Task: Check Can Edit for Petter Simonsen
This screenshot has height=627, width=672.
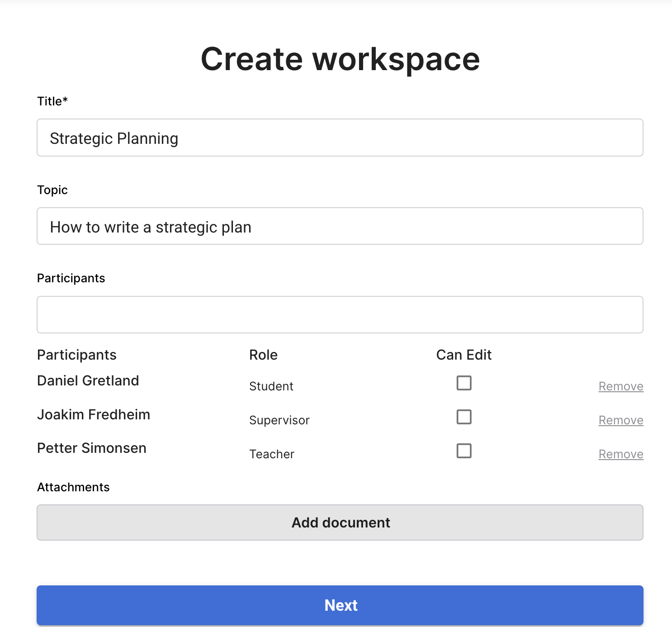Action: point(464,451)
